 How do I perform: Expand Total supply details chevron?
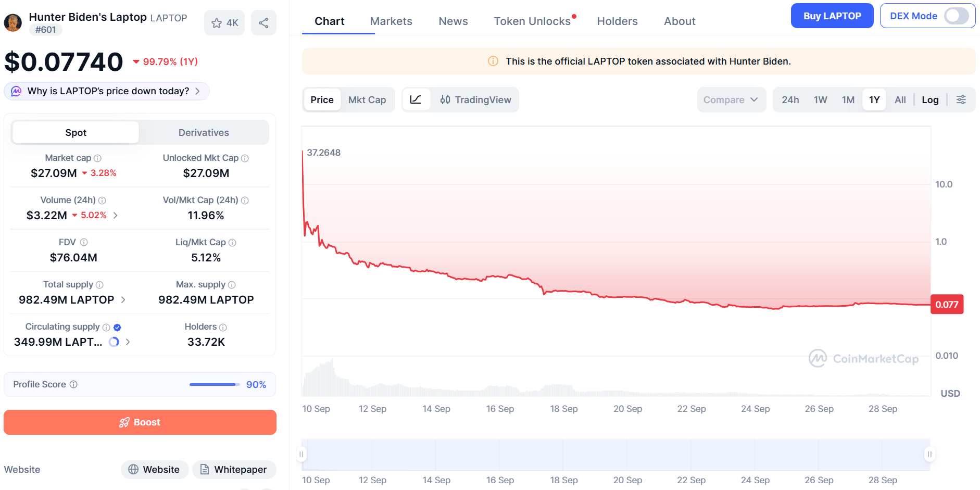click(x=123, y=300)
